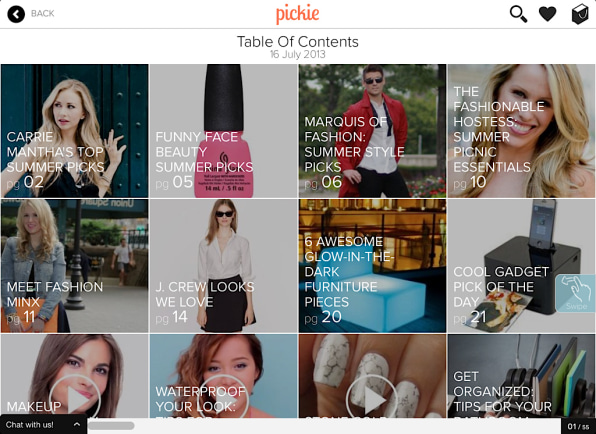Play the marble nails video
This screenshot has height=434, width=596.
(x=372, y=399)
